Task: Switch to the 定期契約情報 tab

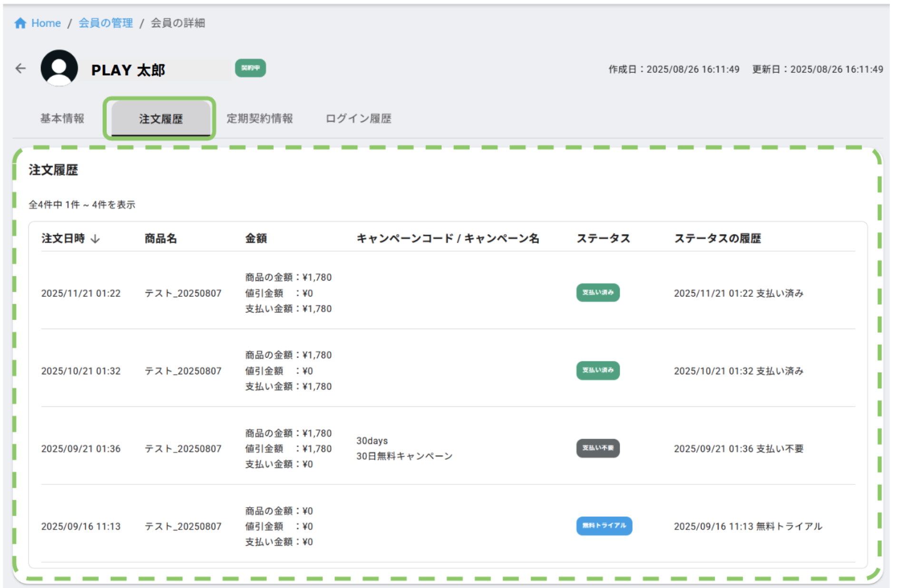Action: (260, 118)
